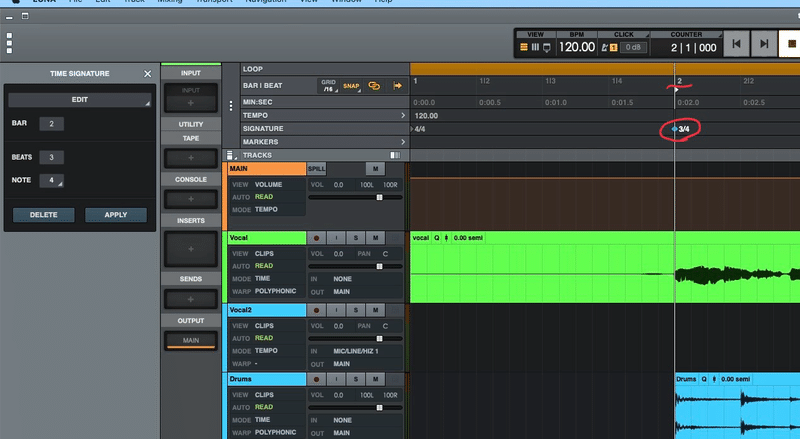Select the 4/4 time signature marker

418,129
